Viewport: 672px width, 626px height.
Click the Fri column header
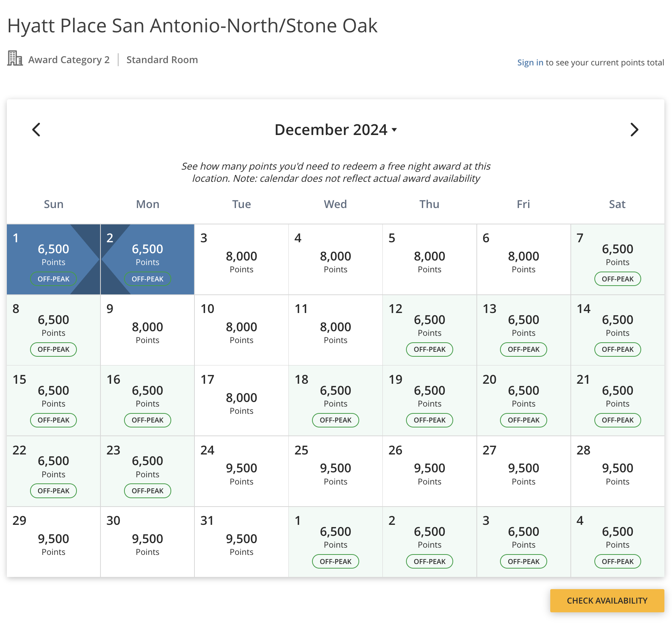(524, 204)
